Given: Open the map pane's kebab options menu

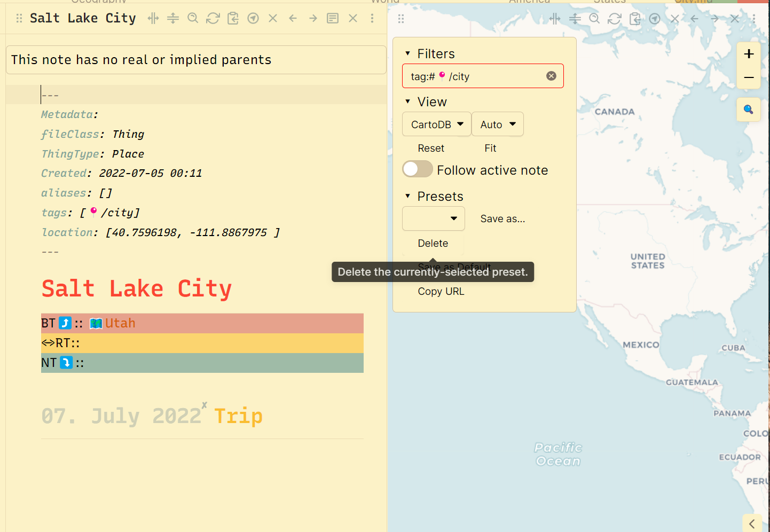Looking at the screenshot, I should [754, 18].
